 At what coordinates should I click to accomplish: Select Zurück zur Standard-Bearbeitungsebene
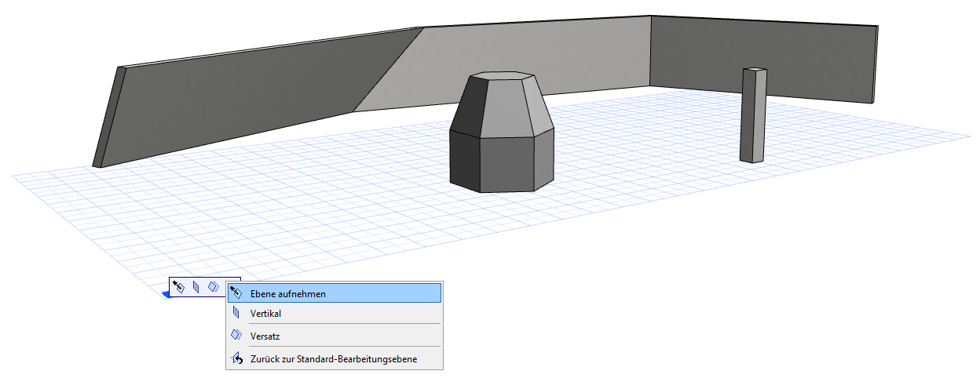click(x=334, y=359)
